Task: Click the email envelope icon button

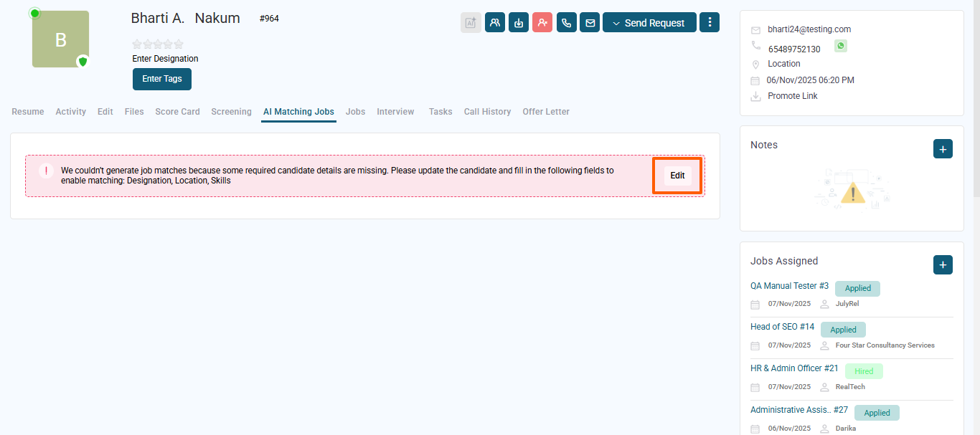Action: [590, 23]
